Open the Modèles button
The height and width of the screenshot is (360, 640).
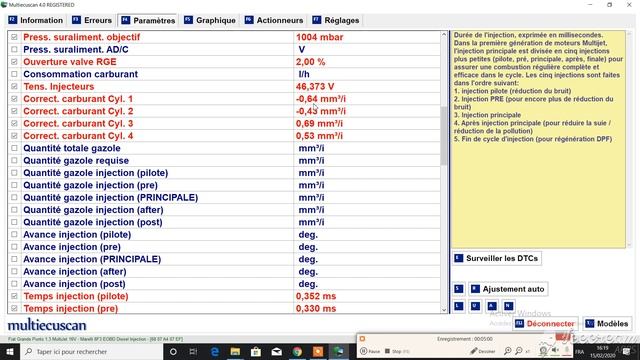tap(607, 324)
